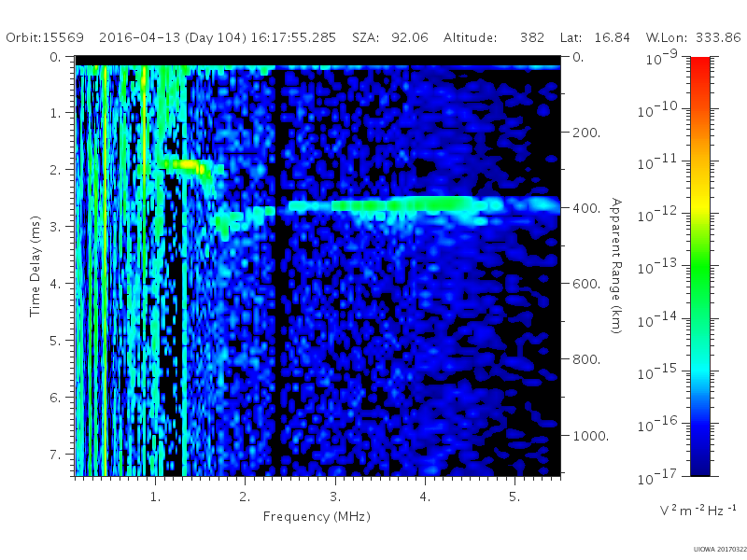Click the Orbit:15569 header text

(45, 37)
